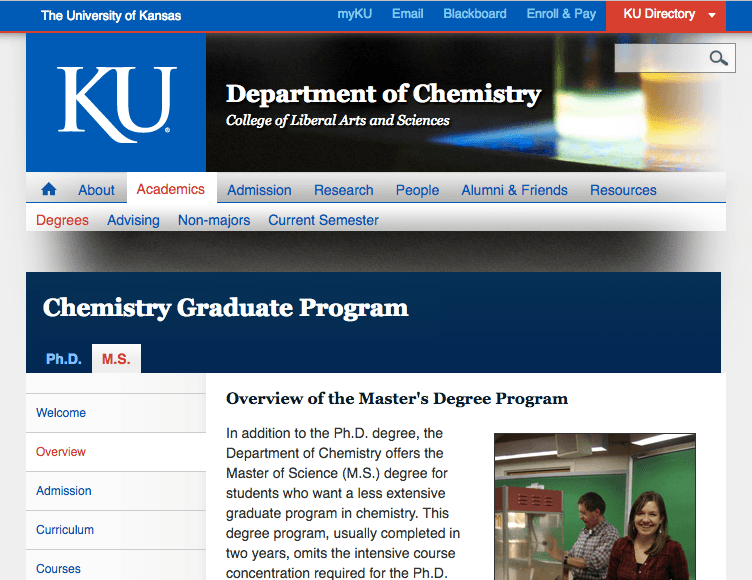Select the Academics menu tab
This screenshot has width=752, height=580.
coord(171,189)
